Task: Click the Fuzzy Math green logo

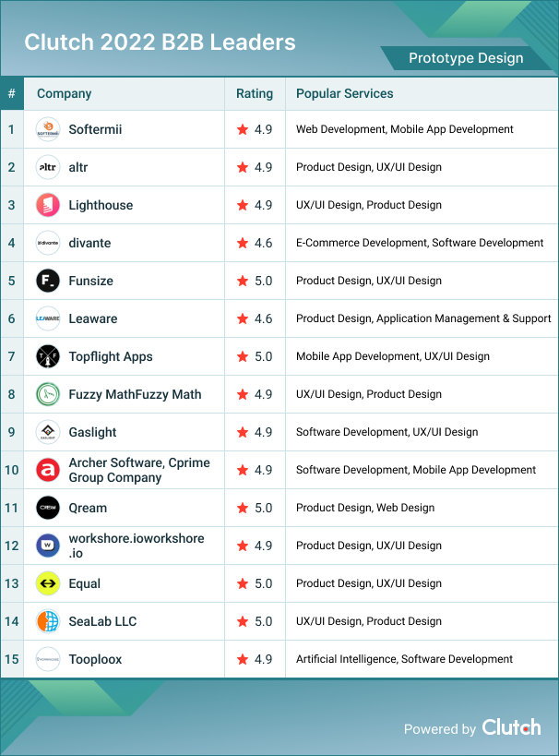Action: coord(48,394)
